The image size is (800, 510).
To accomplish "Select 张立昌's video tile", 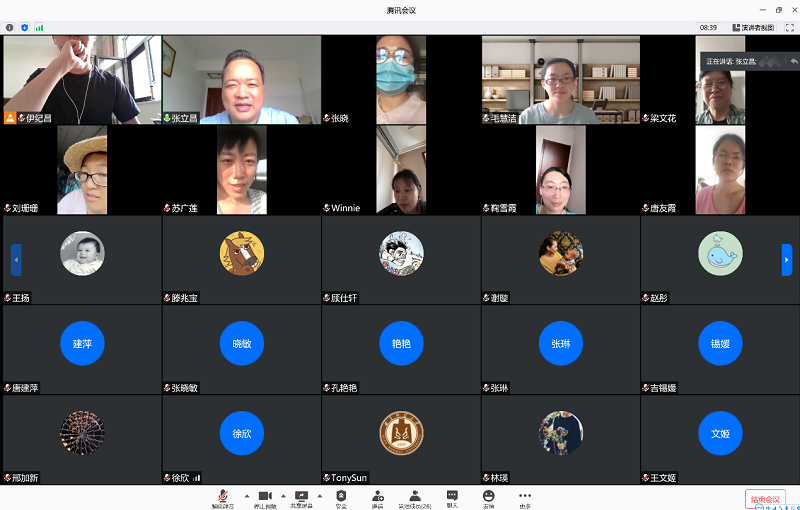I will coord(241,80).
